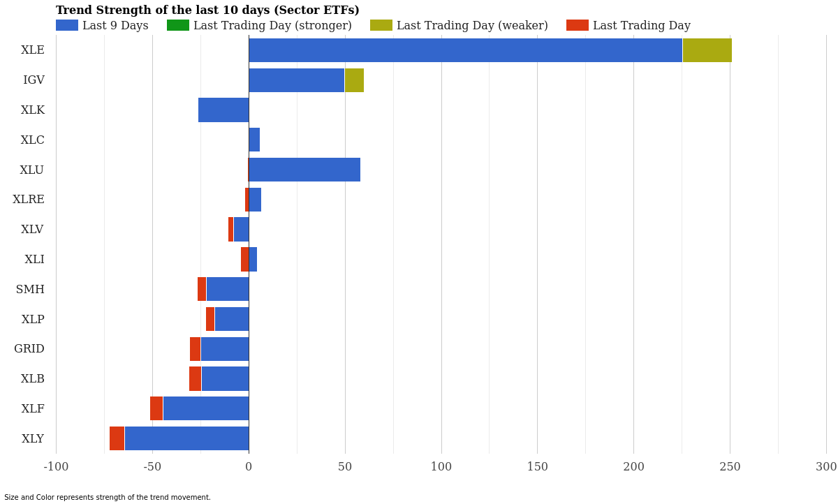Screen dimensions: 838x504
Task: Click the blue XLRE bar segment
Action: tap(255, 200)
